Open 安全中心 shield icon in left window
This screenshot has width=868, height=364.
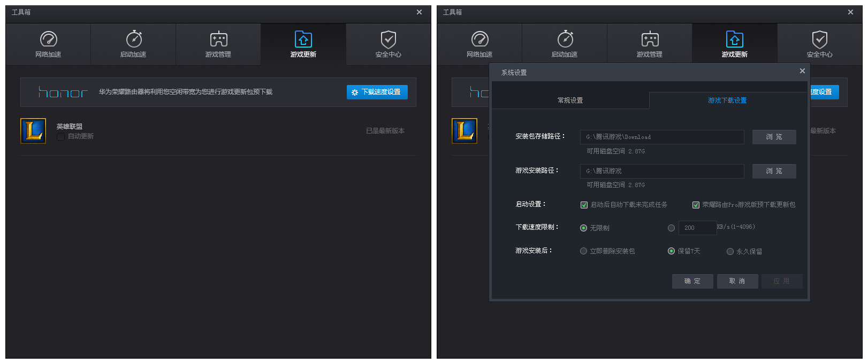(x=389, y=39)
